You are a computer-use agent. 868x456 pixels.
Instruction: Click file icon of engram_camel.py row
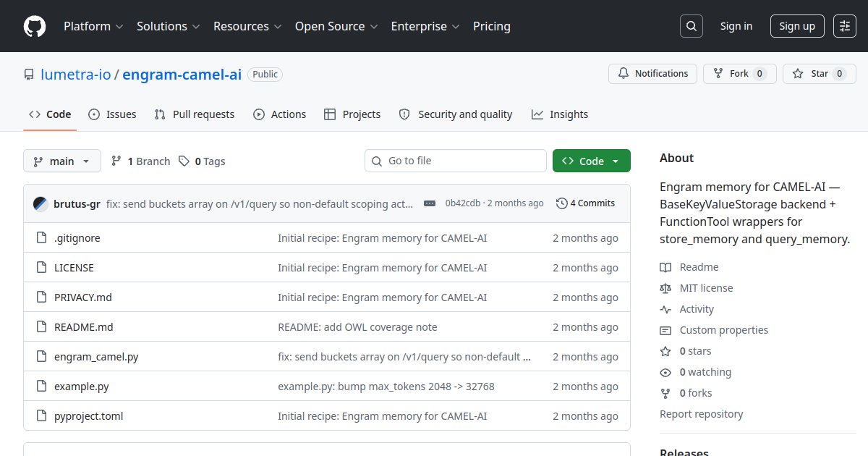41,357
